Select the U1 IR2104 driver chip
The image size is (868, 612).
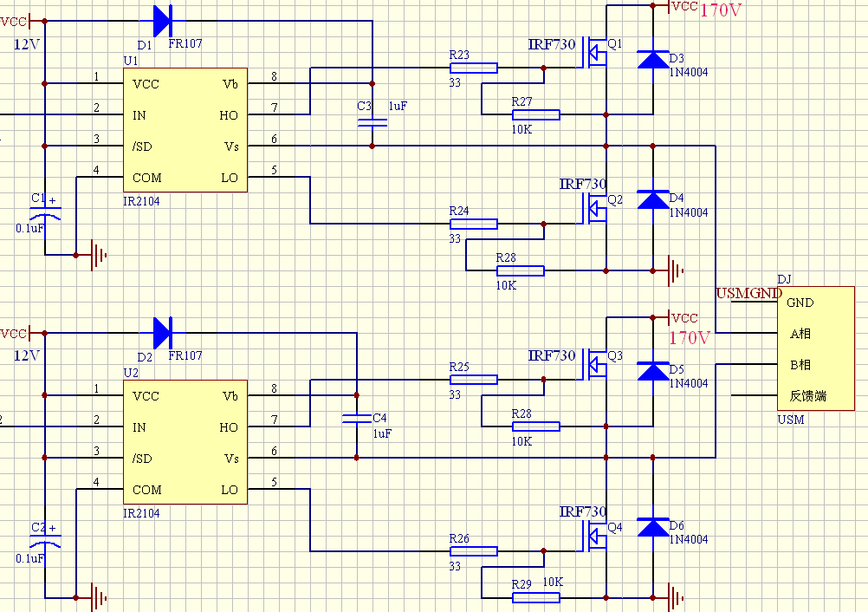(x=185, y=130)
